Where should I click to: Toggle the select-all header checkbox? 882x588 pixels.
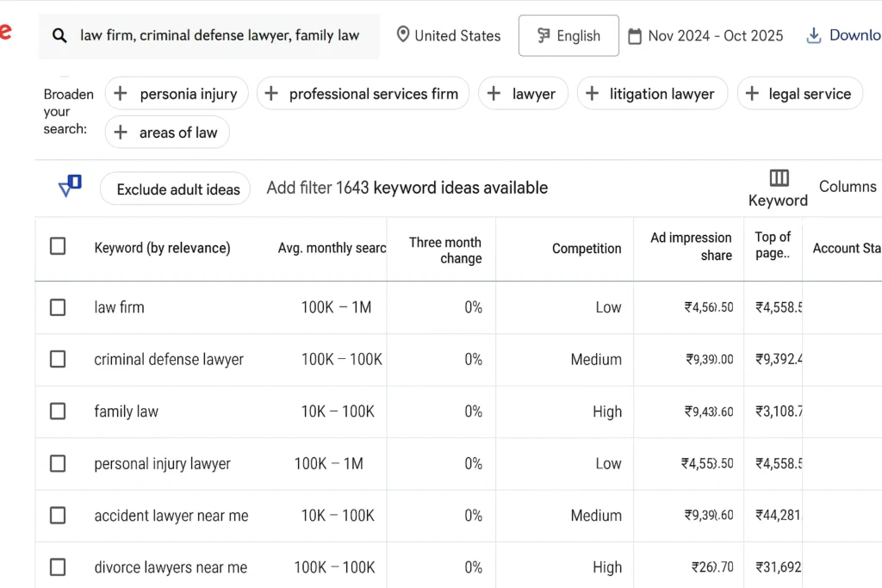coord(58,247)
